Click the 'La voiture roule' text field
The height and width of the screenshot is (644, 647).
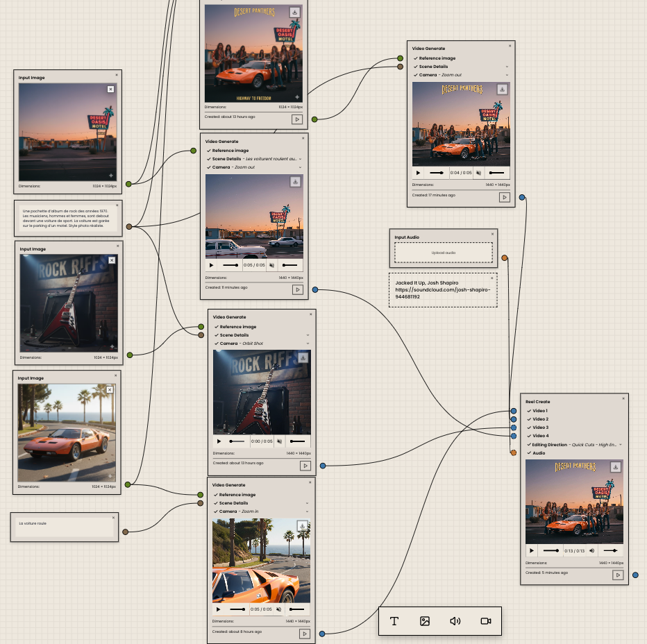coord(65,526)
